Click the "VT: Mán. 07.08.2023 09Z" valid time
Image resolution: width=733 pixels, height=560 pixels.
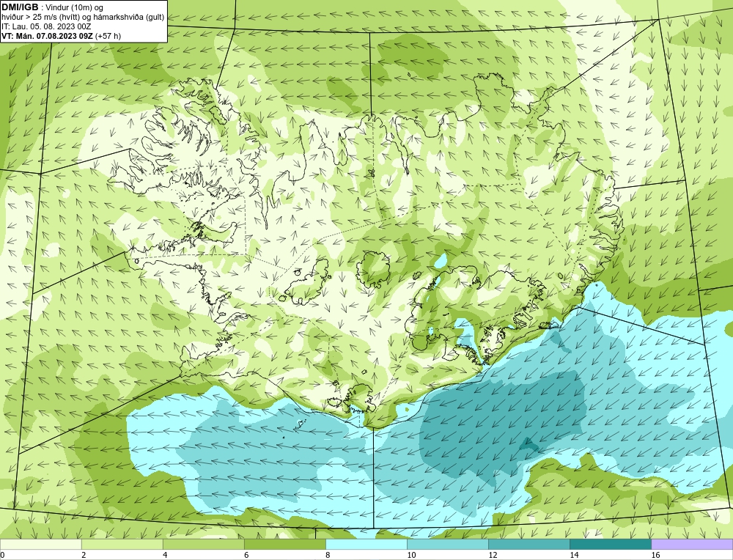point(47,36)
